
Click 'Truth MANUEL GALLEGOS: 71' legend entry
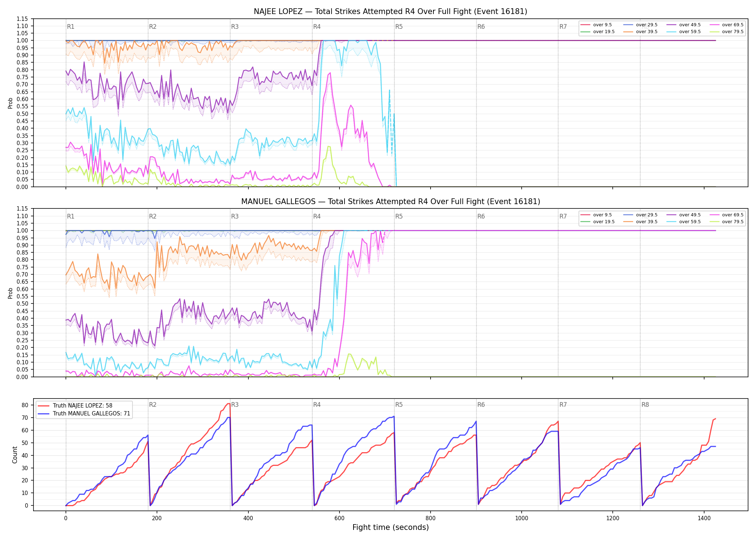pos(84,413)
